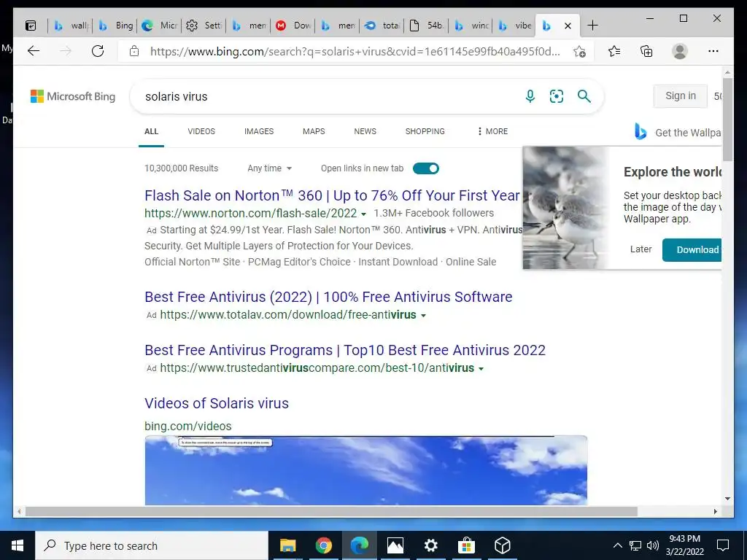Click the vertical page scrollbar thumb
Viewport: 747px width, 560px height.
pyautogui.click(x=727, y=119)
